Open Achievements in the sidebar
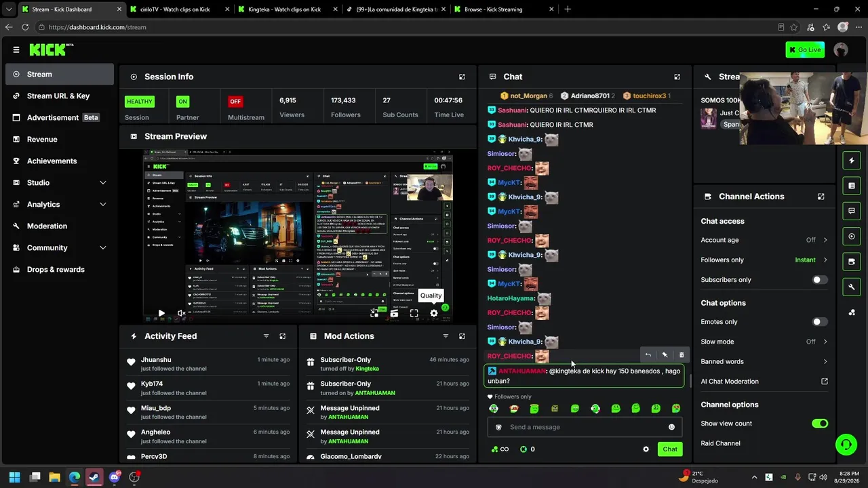This screenshot has height=488, width=868. pyautogui.click(x=60, y=161)
